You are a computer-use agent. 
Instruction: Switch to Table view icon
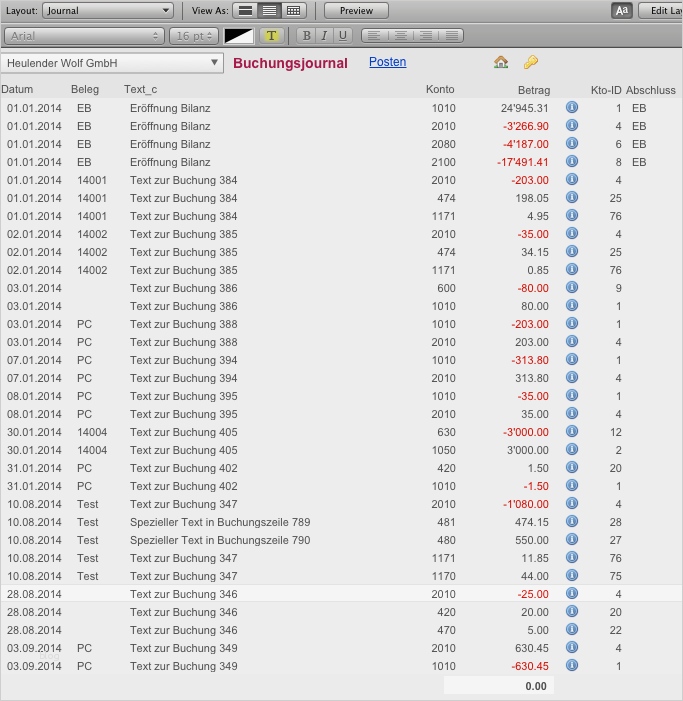point(294,11)
